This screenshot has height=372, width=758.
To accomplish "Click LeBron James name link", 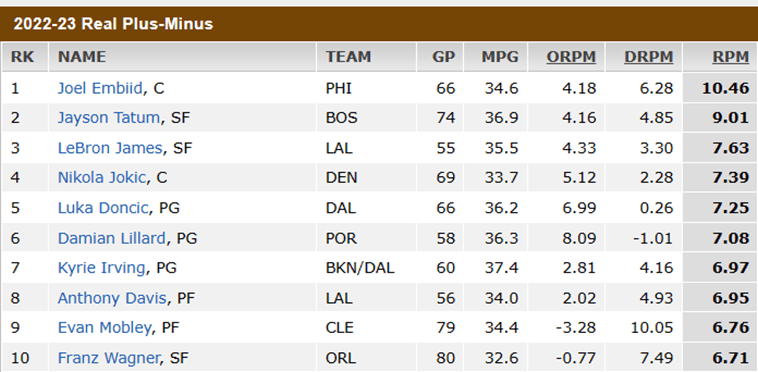I will pyautogui.click(x=110, y=148).
